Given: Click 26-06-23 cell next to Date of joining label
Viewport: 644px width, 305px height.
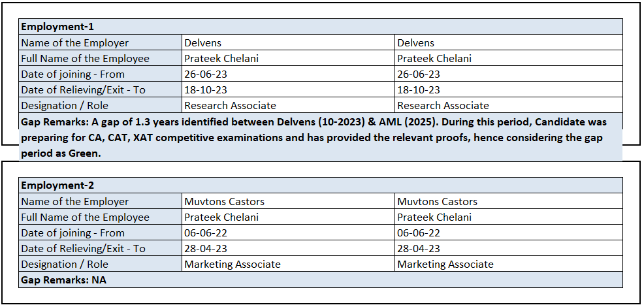Looking at the screenshot, I should pos(206,74).
